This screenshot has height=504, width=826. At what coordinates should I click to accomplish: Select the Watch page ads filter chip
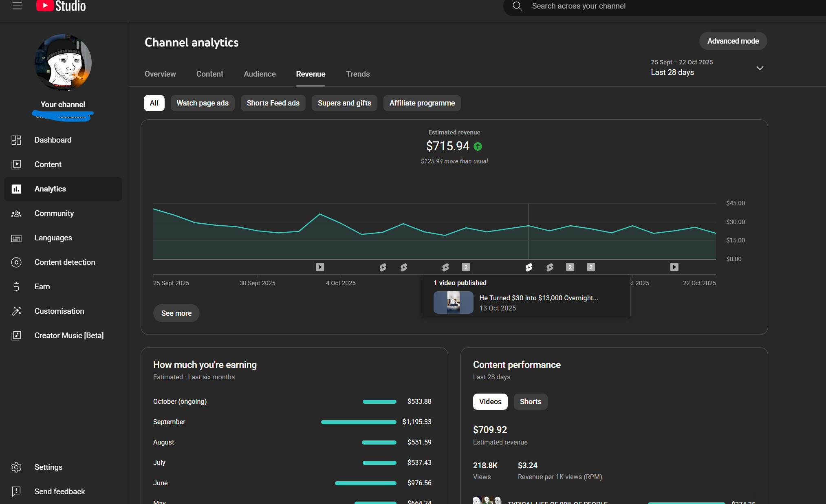[x=203, y=103]
